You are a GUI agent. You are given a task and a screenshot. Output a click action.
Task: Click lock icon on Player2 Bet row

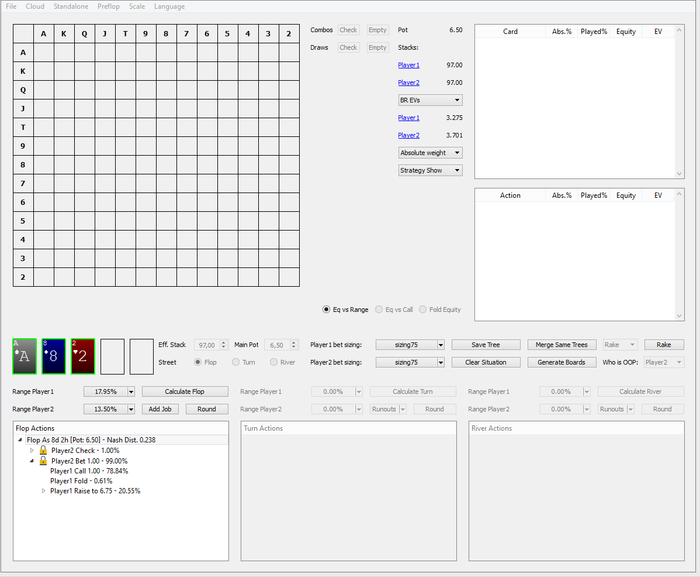click(x=43, y=460)
